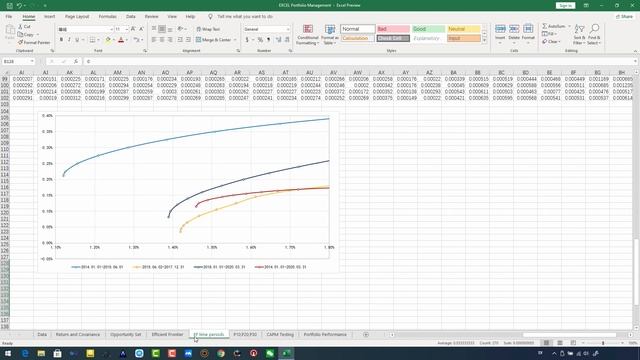Image resolution: width=640 pixels, height=360 pixels.
Task: Apply the red font color
Action: point(121,40)
